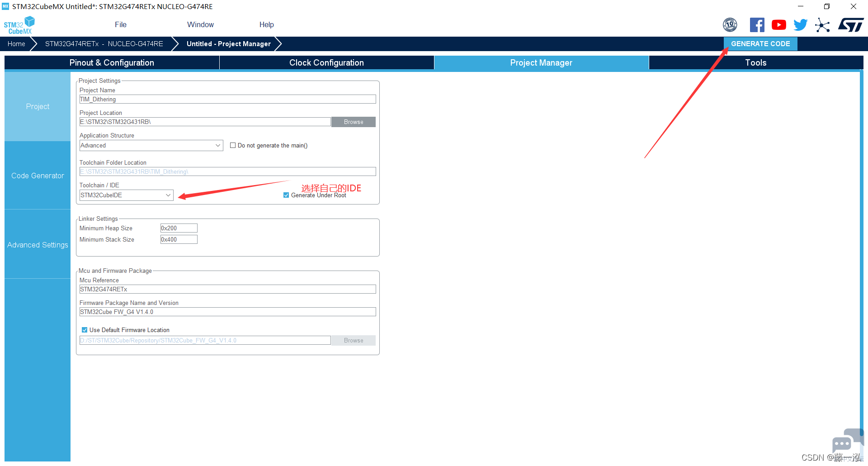Viewport: 868px width, 466px height.
Task: Open the Code Generator side tab
Action: pyautogui.click(x=38, y=176)
